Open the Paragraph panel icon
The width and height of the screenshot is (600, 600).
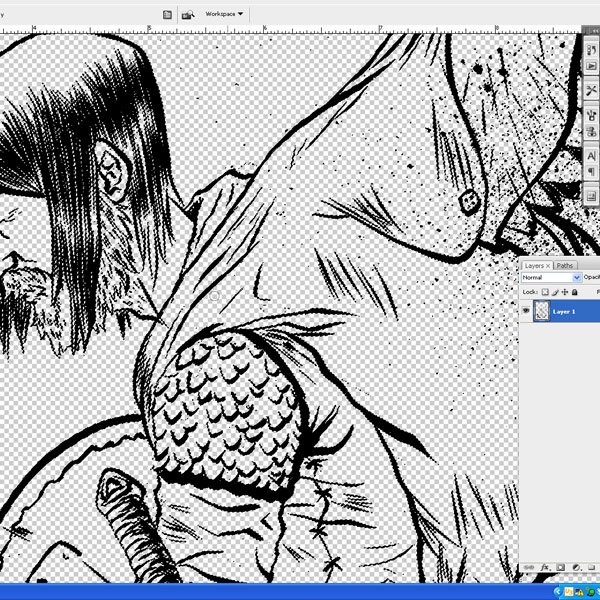click(592, 173)
